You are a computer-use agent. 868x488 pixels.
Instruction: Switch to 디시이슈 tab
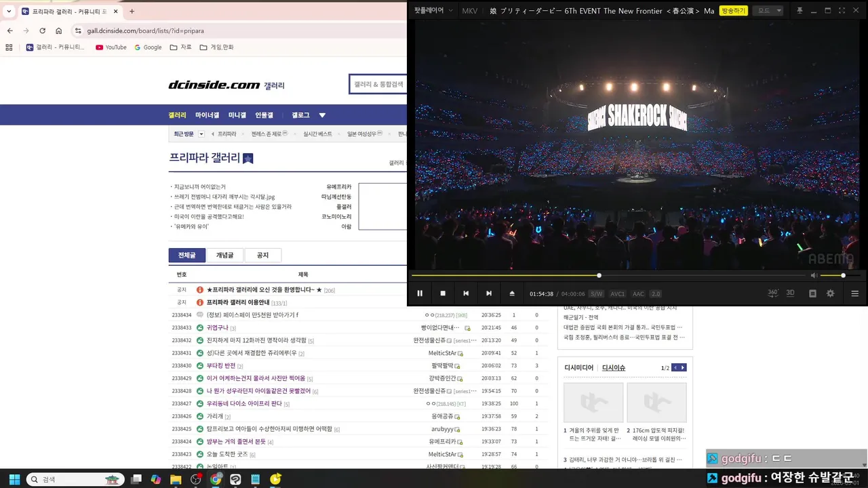614,367
